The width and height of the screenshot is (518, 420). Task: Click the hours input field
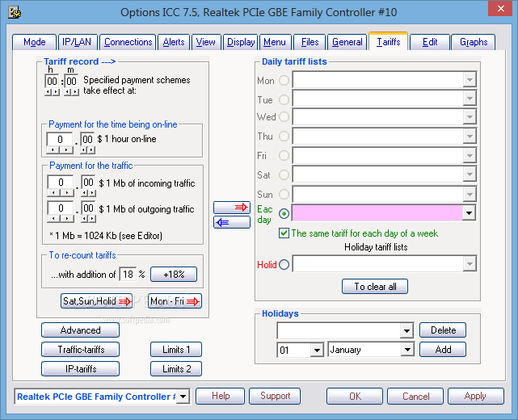(52, 82)
